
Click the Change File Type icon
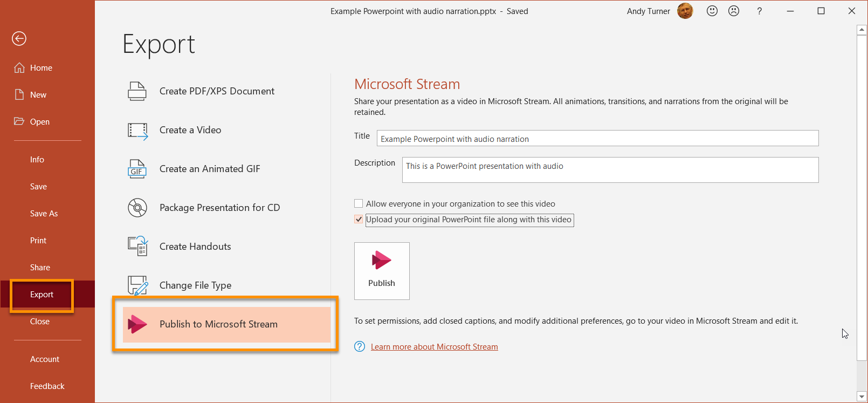[137, 285]
